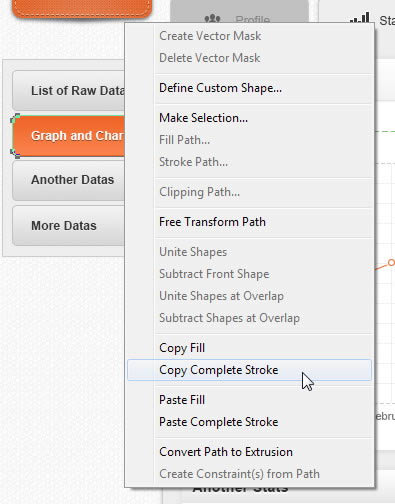Click Delete Vector Mask entry
The image size is (395, 504).
pos(249,58)
